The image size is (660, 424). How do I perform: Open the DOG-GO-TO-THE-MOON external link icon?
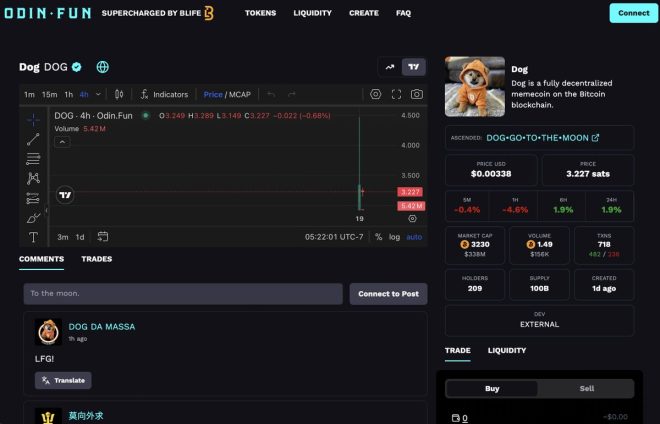595,138
